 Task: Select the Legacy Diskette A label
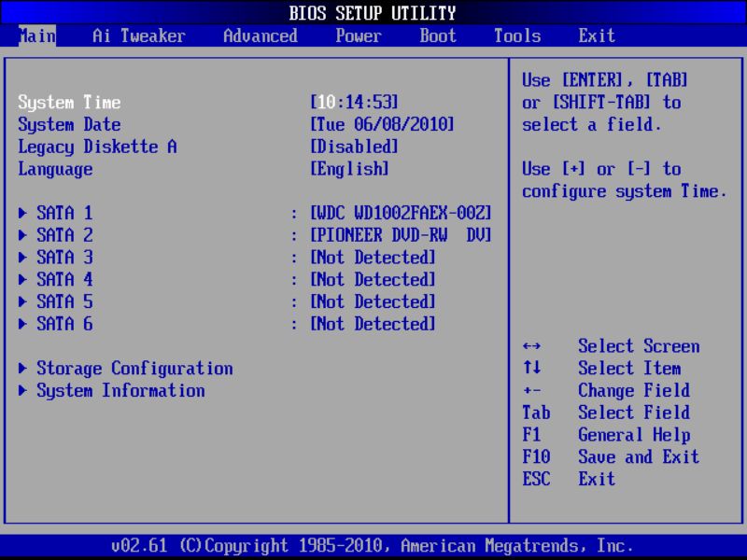(97, 147)
